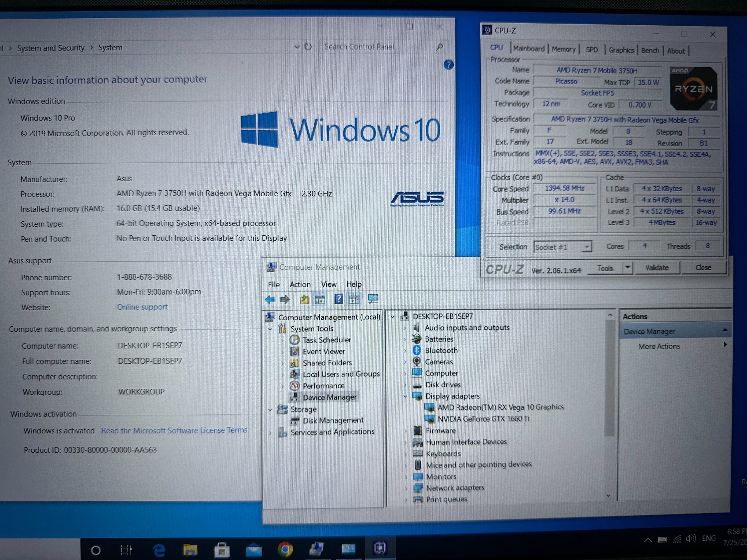
Task: Click device list vertical scrollbar thumb
Action: coord(609,378)
